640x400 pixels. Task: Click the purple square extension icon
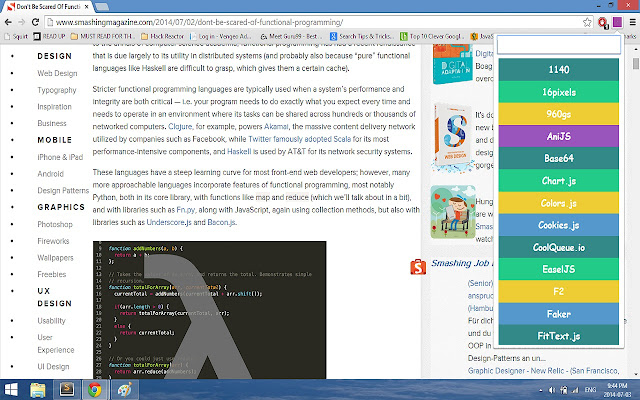click(x=617, y=22)
